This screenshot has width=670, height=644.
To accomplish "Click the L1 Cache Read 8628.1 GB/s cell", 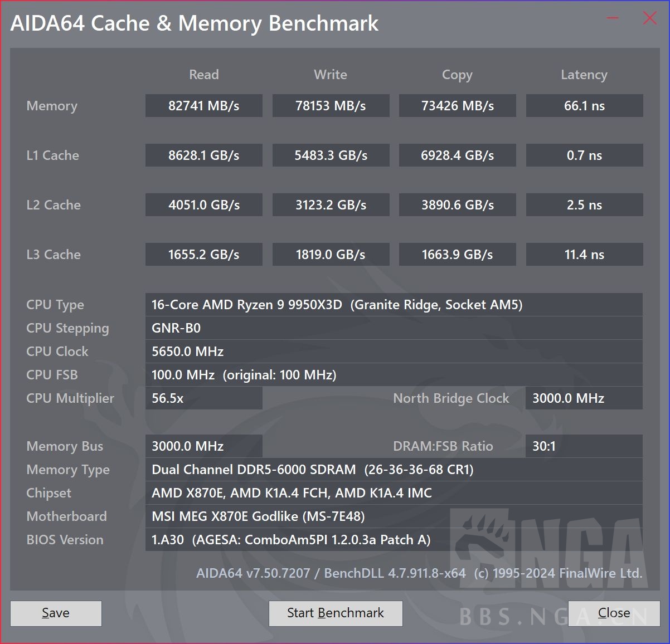I will pos(203,155).
